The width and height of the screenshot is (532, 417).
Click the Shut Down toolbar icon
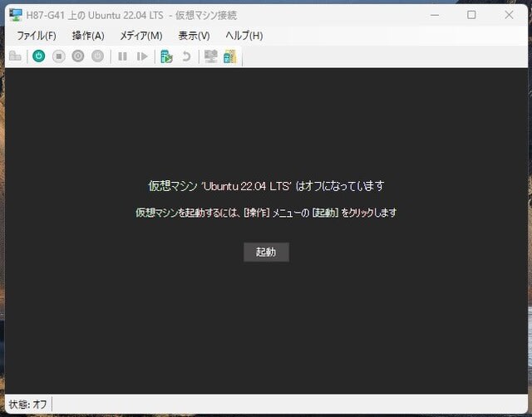pyautogui.click(x=78, y=56)
